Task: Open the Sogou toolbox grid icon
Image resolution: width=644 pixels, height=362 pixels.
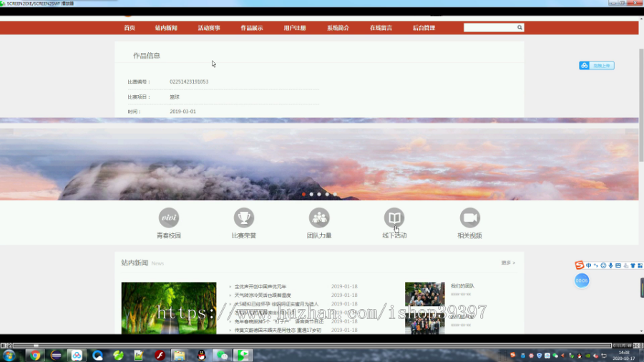Action: click(640, 265)
